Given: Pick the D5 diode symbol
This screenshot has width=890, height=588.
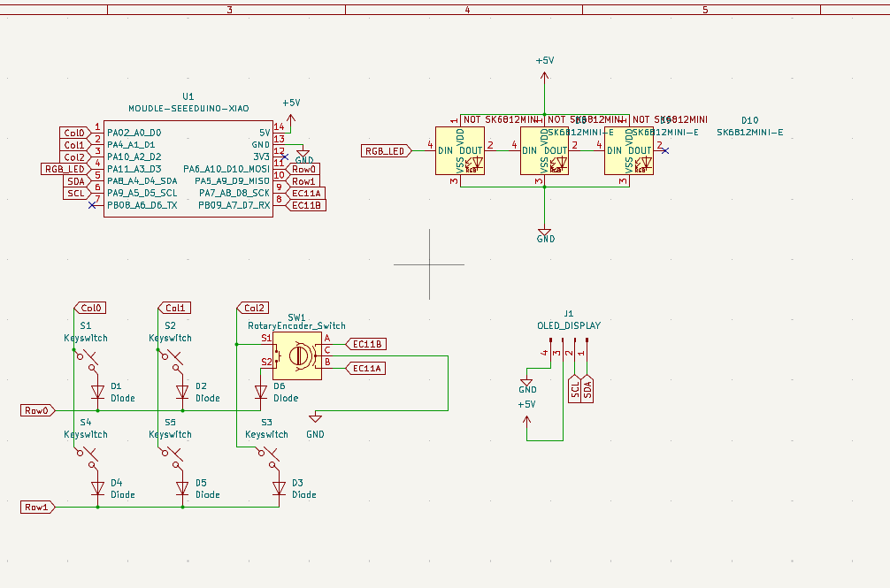Looking at the screenshot, I should point(182,488).
